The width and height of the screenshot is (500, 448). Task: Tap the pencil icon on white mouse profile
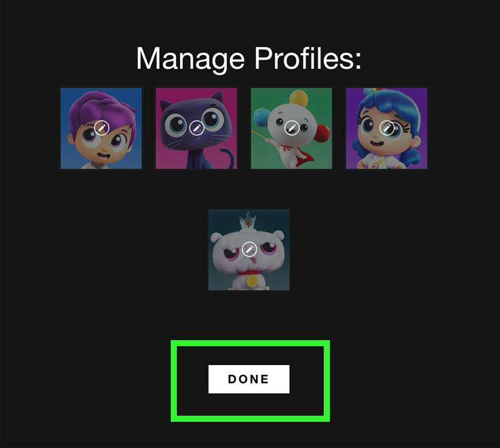[x=292, y=128]
